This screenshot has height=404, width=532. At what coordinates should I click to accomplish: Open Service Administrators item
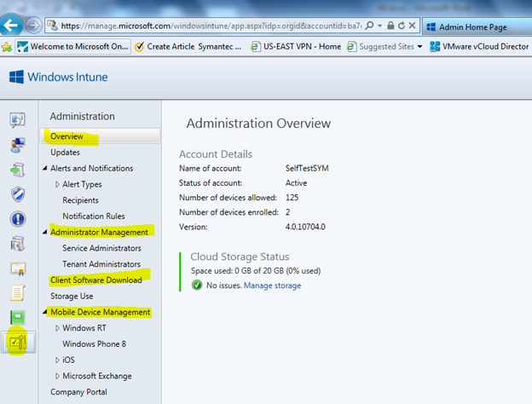tap(101, 248)
